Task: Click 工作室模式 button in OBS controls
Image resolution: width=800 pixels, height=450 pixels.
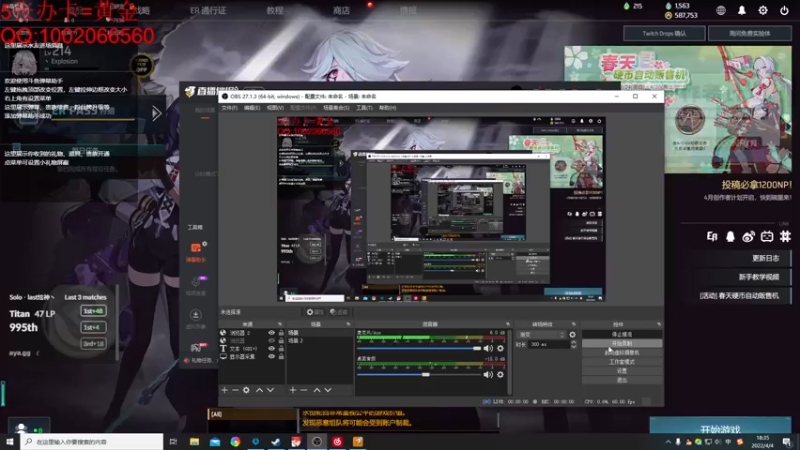Action: 622,362
